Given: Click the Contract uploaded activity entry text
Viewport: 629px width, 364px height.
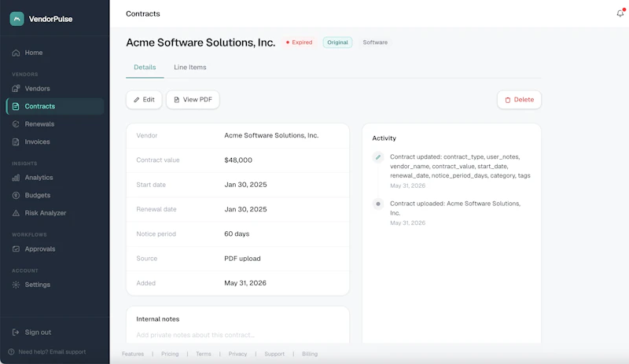Looking at the screenshot, I should click(x=455, y=208).
